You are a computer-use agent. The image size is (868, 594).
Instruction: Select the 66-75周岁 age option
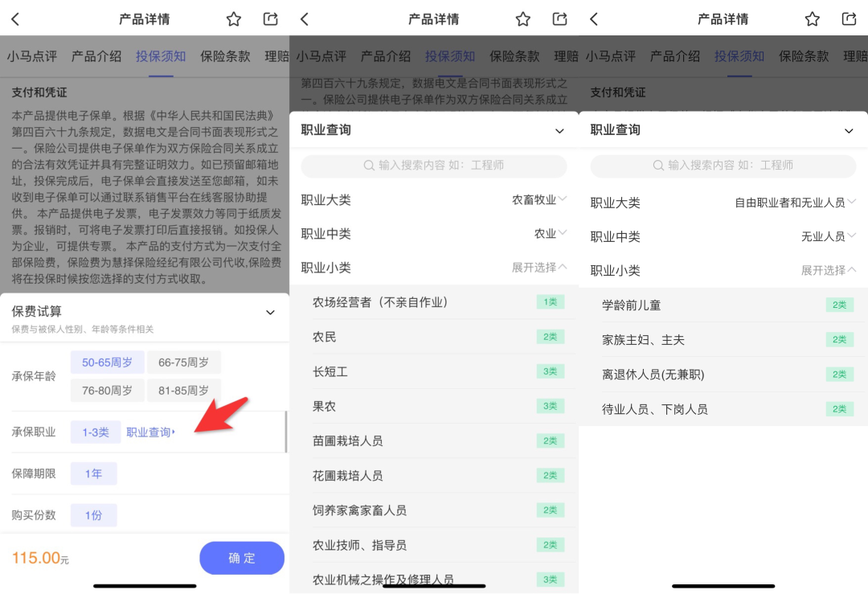184,363
